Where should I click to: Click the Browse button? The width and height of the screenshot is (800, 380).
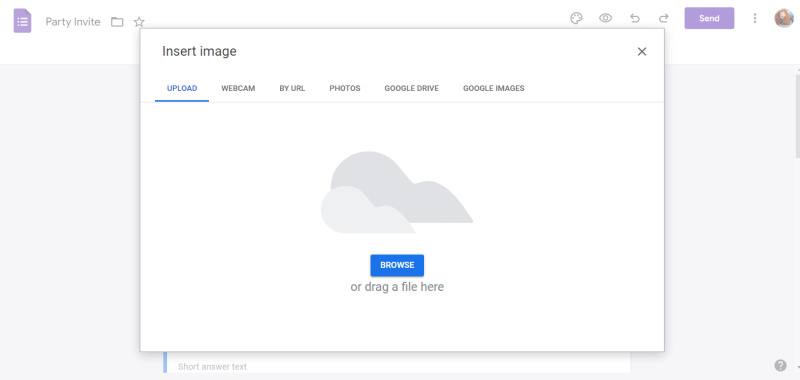(397, 265)
